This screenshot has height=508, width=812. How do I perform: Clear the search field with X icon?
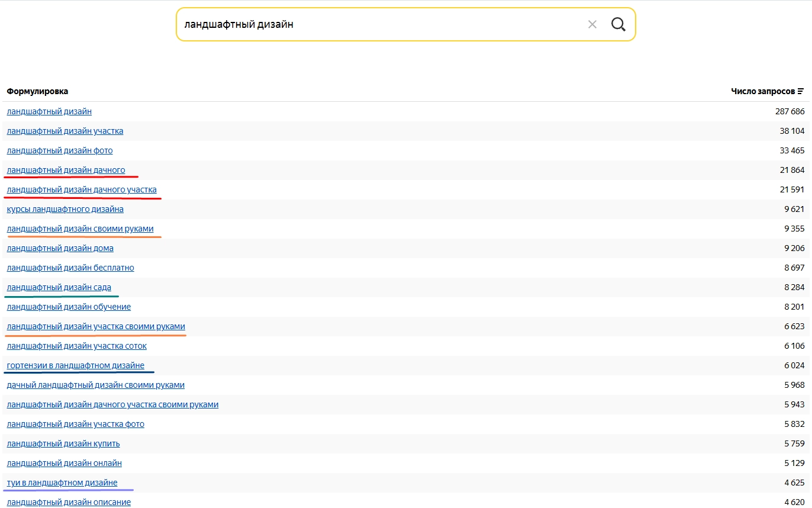click(592, 24)
